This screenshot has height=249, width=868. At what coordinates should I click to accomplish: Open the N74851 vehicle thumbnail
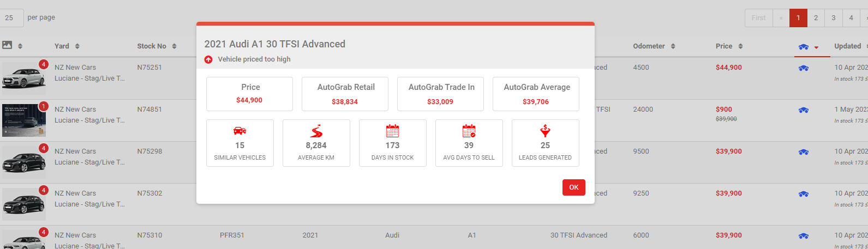[x=23, y=120]
